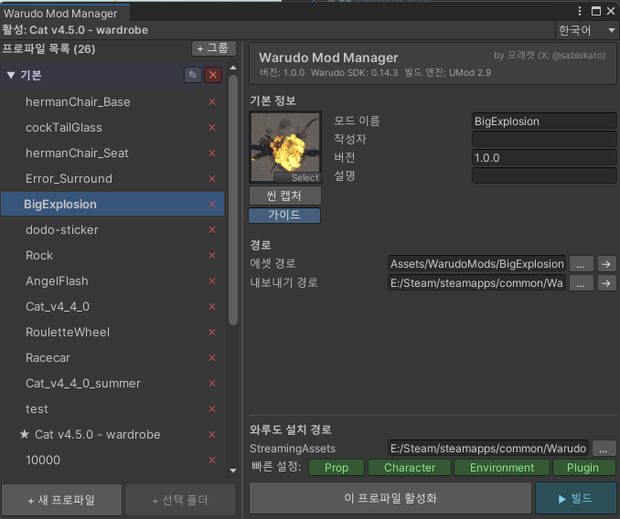
Task: Set quick setting to Prop
Action: click(x=336, y=468)
